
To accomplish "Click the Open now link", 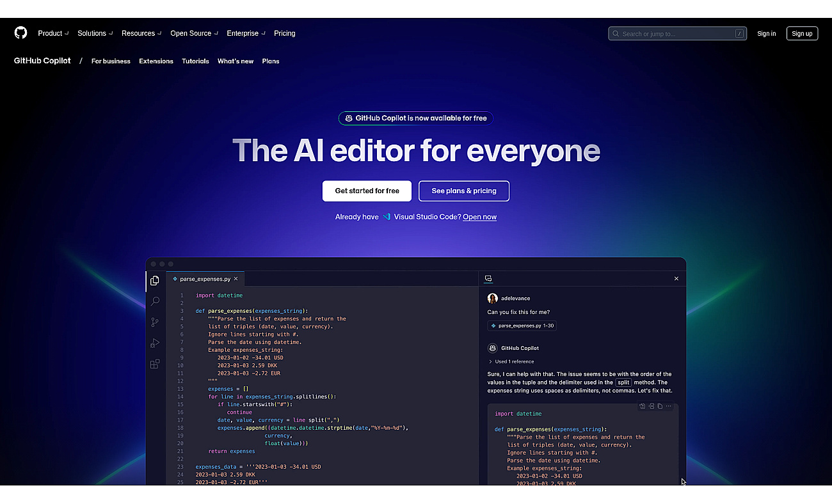I will tap(479, 217).
